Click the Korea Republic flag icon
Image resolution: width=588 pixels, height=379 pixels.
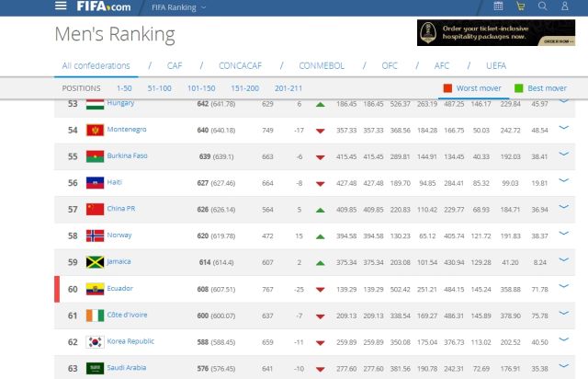95,342
